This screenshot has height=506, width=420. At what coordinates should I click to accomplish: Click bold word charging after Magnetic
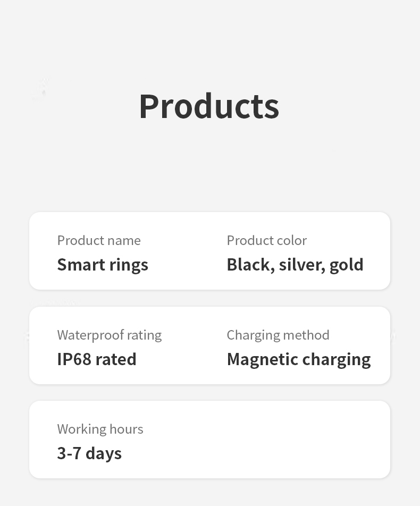coord(336,360)
